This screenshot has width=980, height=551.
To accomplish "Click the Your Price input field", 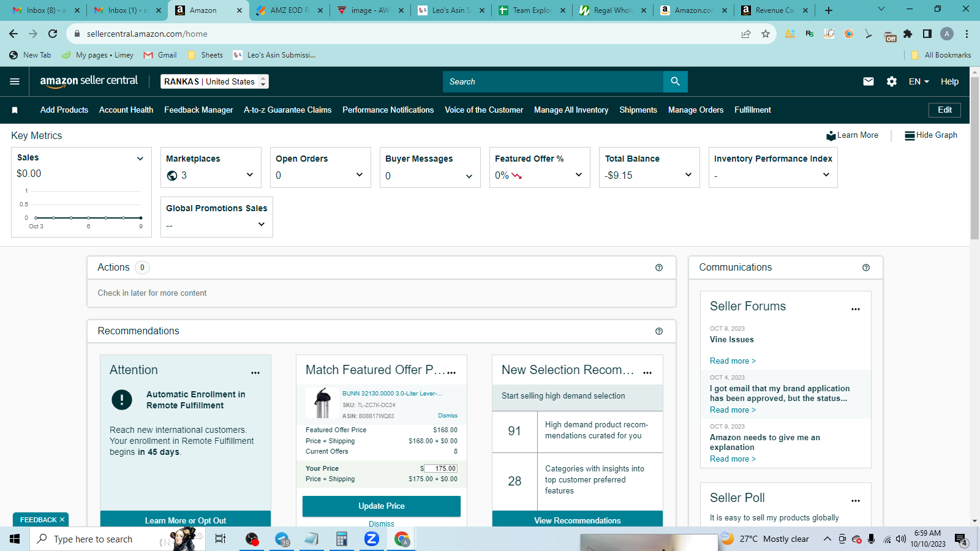I will [x=440, y=468].
